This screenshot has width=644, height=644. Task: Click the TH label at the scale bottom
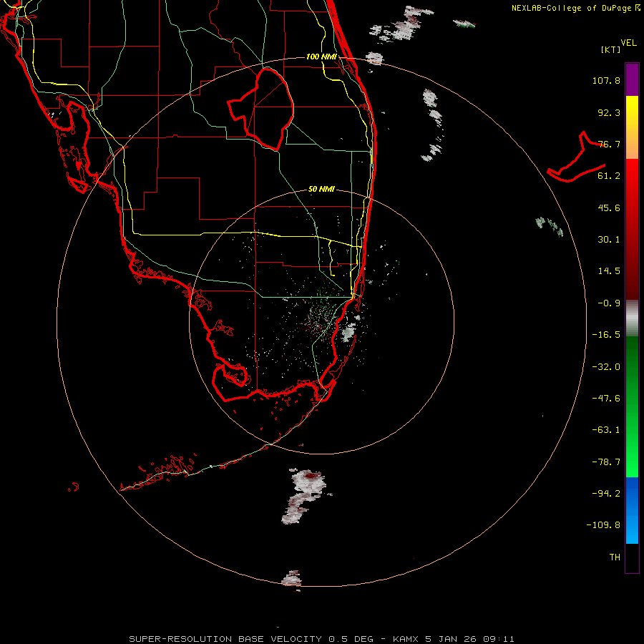pyautogui.click(x=615, y=557)
